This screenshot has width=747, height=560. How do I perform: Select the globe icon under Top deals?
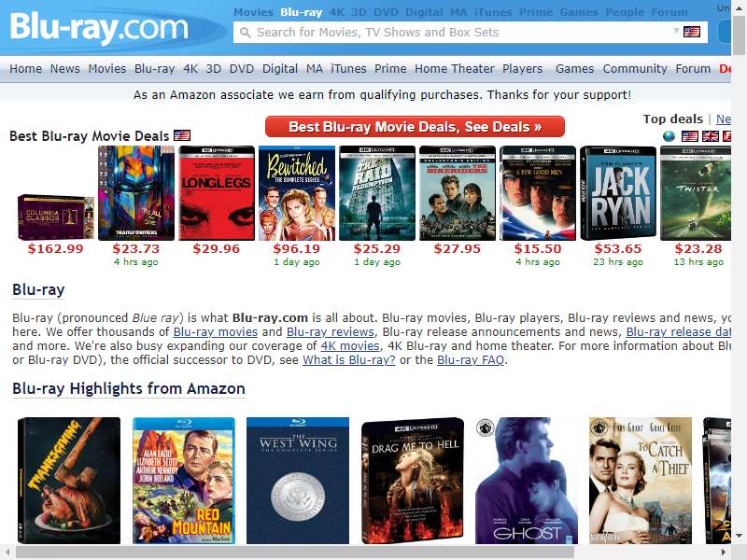[x=669, y=136]
